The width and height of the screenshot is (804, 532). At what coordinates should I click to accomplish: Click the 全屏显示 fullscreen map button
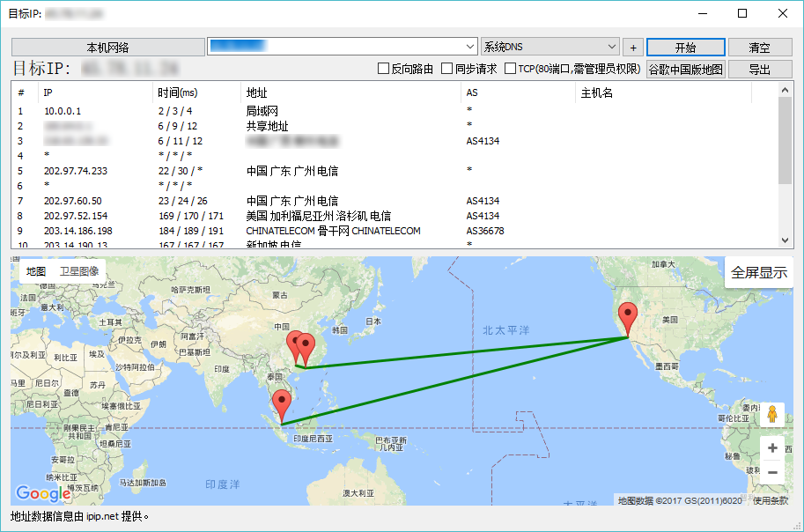[x=759, y=273]
